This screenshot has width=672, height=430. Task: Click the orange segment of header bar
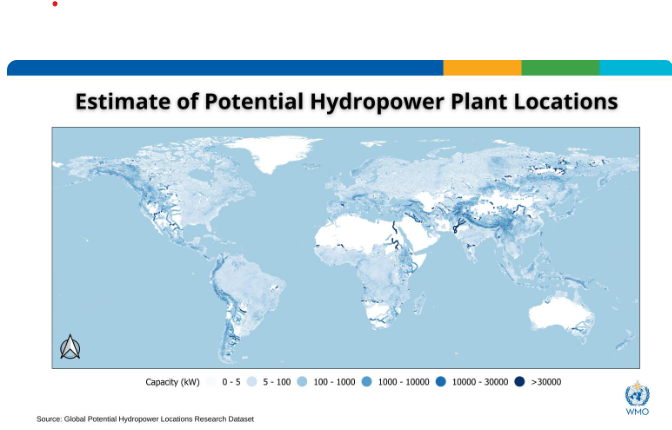482,68
